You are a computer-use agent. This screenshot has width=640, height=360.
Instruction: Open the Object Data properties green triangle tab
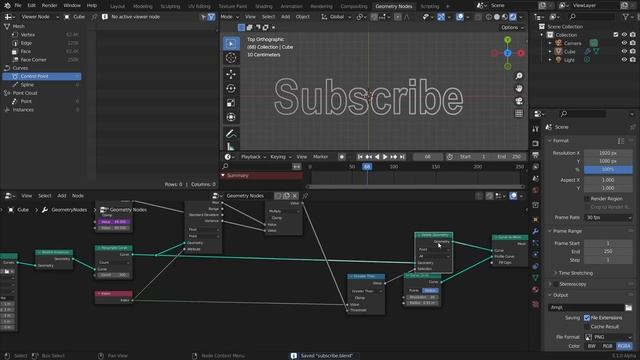[536, 278]
